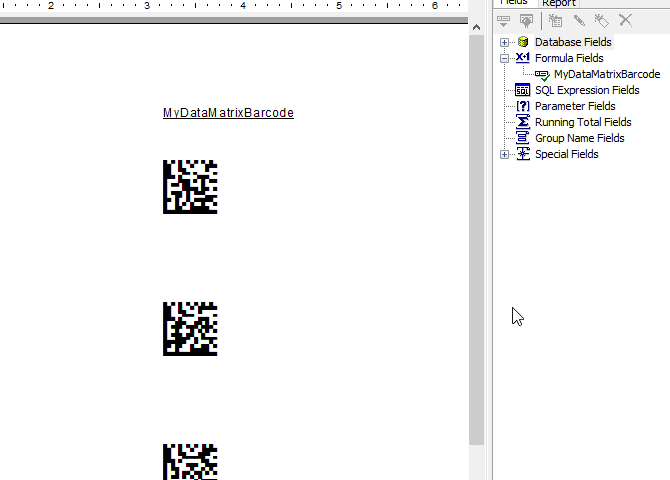670x480 pixels.
Task: Switch to the Fields tab
Action: [514, 3]
